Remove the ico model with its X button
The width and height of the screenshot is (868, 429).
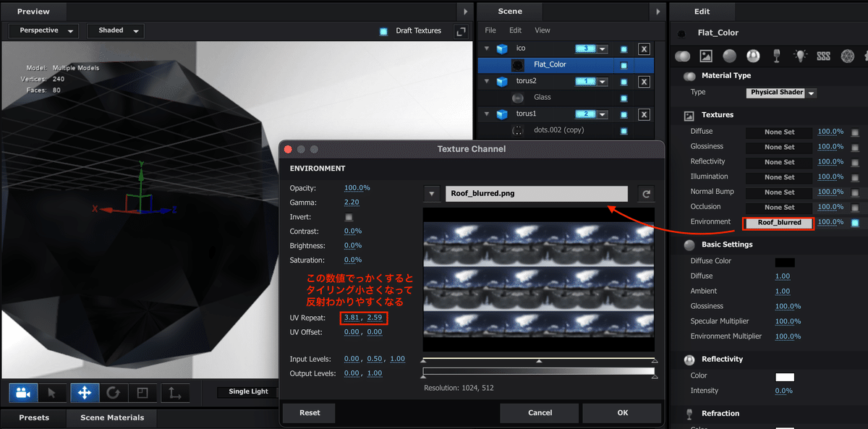coord(644,49)
